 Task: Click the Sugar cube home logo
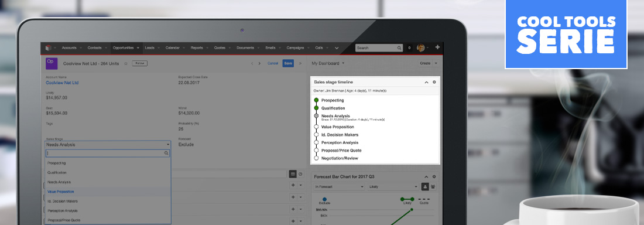[x=48, y=47]
